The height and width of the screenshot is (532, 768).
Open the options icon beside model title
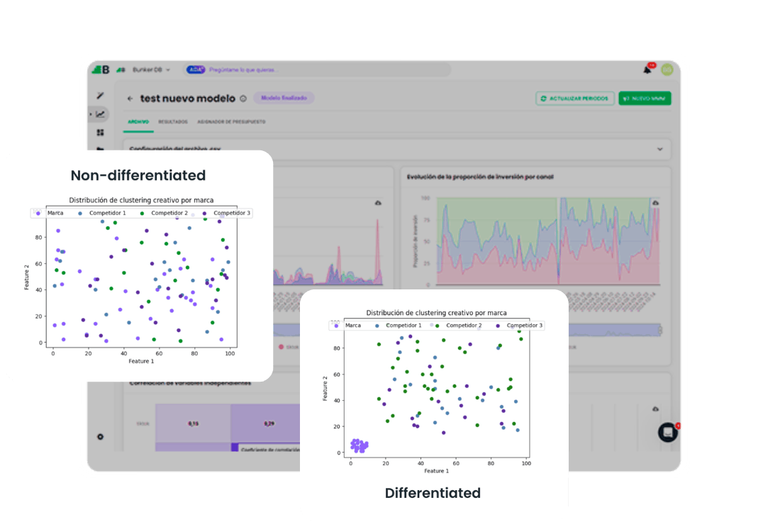[243, 99]
